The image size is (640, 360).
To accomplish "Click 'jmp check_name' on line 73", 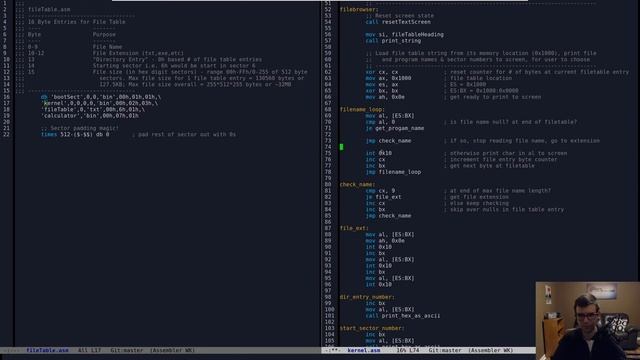I will tap(388, 141).
